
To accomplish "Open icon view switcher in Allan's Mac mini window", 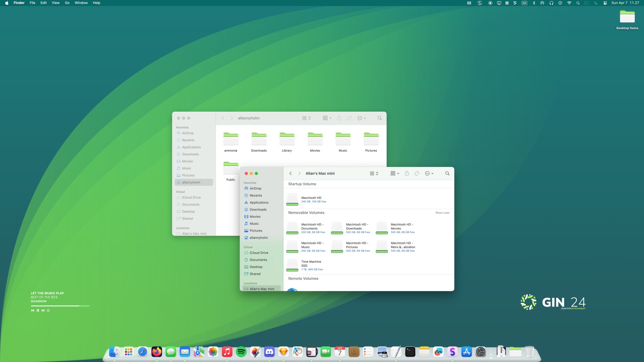I will (374, 173).
